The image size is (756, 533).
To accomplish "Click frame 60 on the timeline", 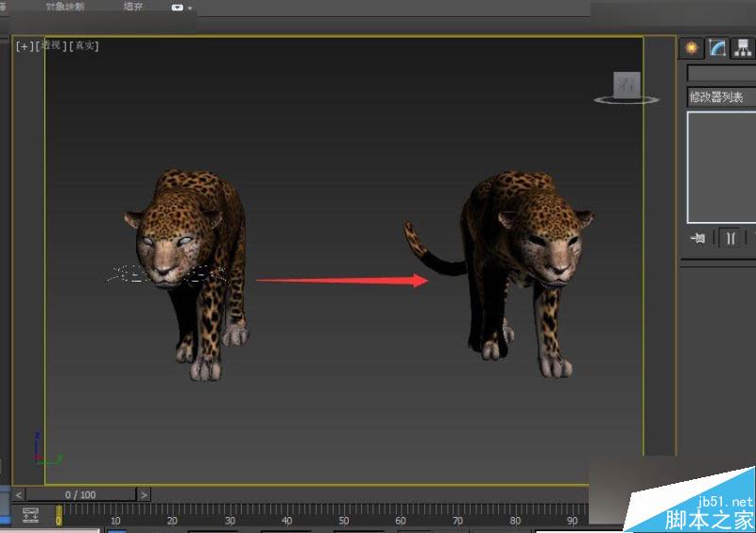I will pos(401,521).
